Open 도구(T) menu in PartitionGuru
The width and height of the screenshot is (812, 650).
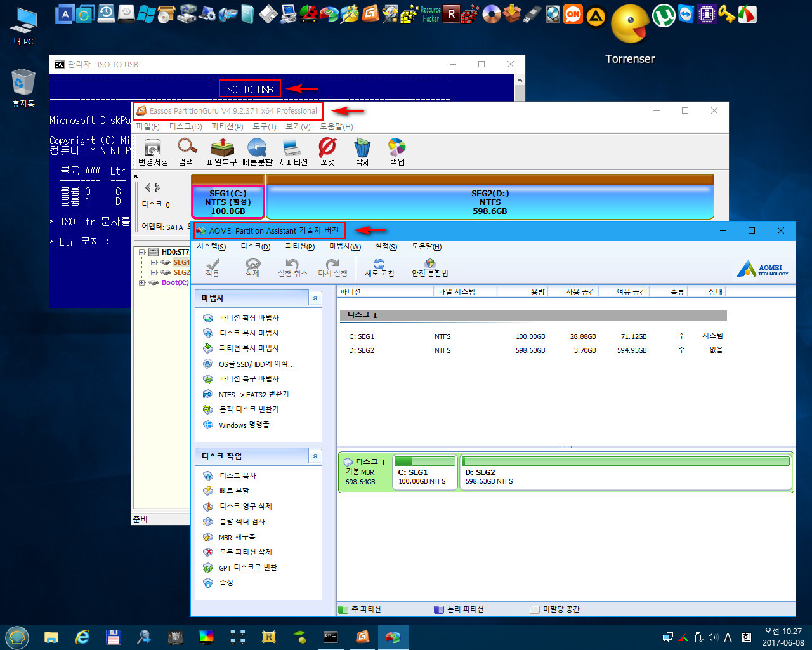265,126
